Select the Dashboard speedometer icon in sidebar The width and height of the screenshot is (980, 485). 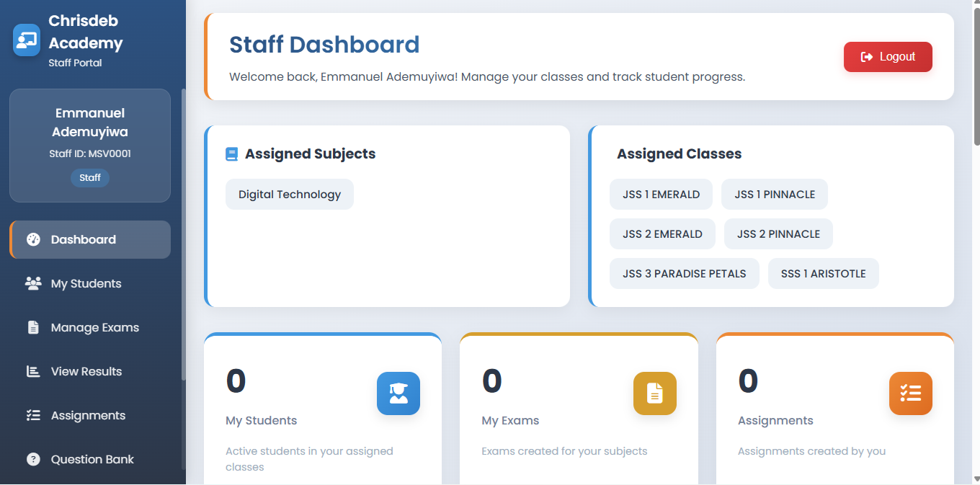(32, 239)
